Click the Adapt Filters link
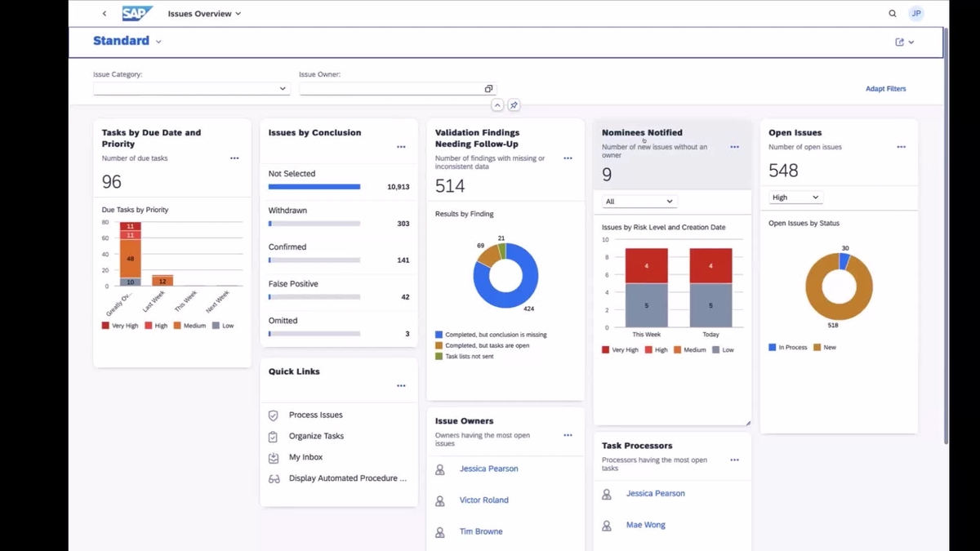The image size is (980, 551). [885, 89]
